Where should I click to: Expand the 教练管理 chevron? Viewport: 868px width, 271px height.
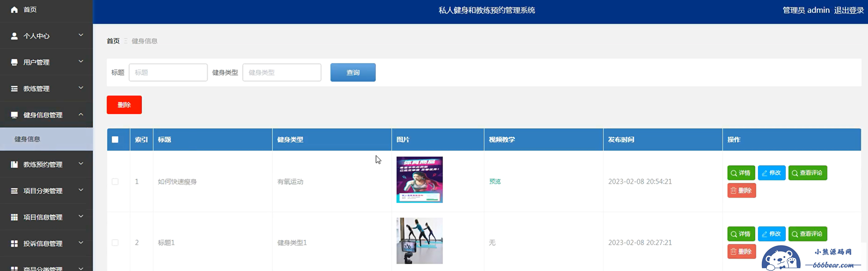pos(81,88)
